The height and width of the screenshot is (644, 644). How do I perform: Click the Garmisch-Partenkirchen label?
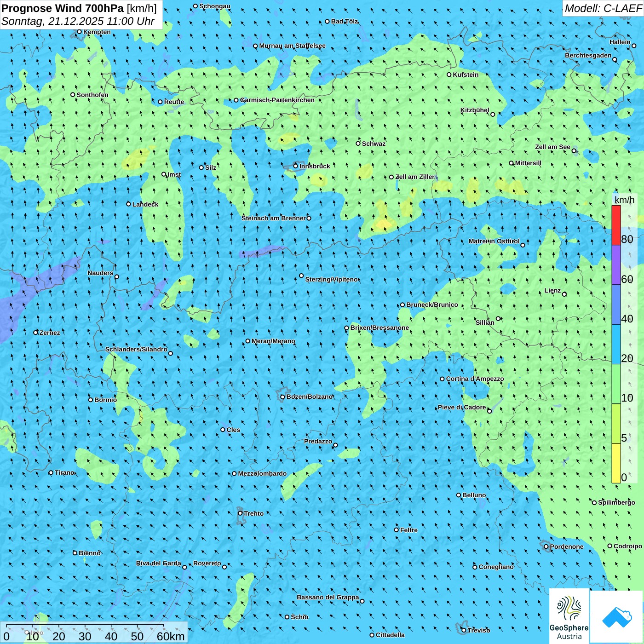tap(277, 100)
